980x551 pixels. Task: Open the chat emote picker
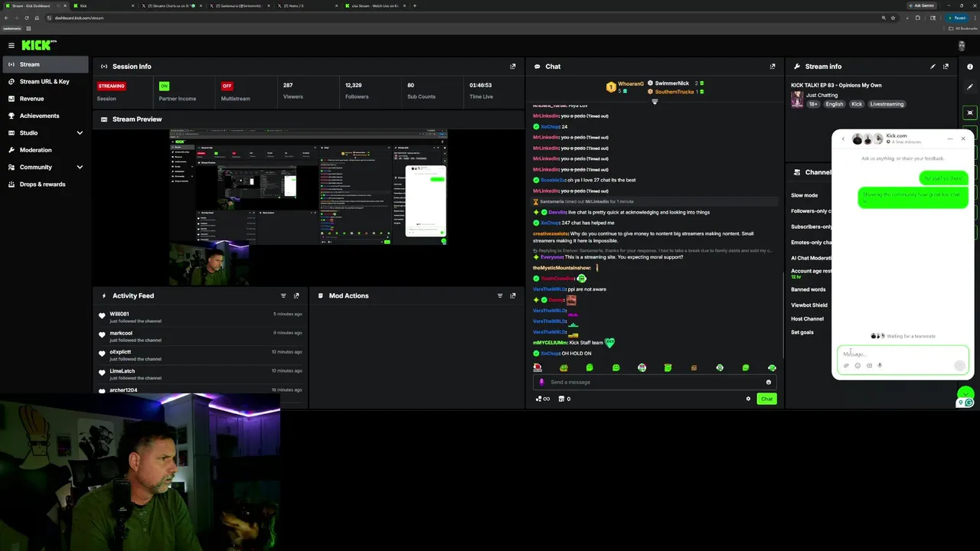point(769,382)
